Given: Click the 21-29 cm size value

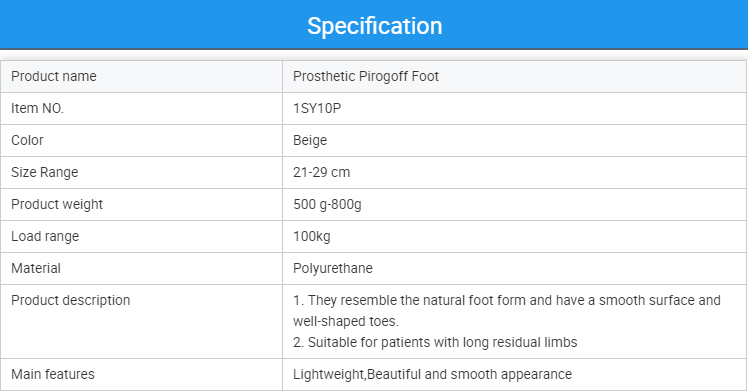Looking at the screenshot, I should 322,172.
